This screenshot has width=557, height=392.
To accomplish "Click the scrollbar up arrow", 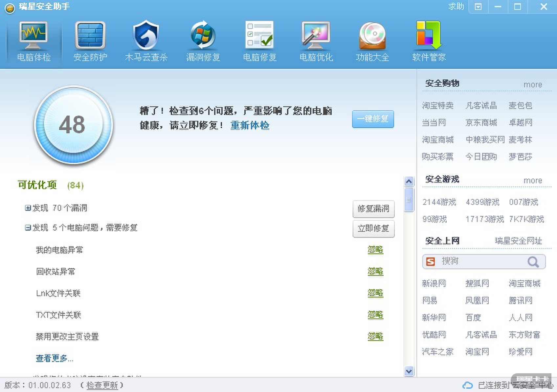I will point(409,181).
